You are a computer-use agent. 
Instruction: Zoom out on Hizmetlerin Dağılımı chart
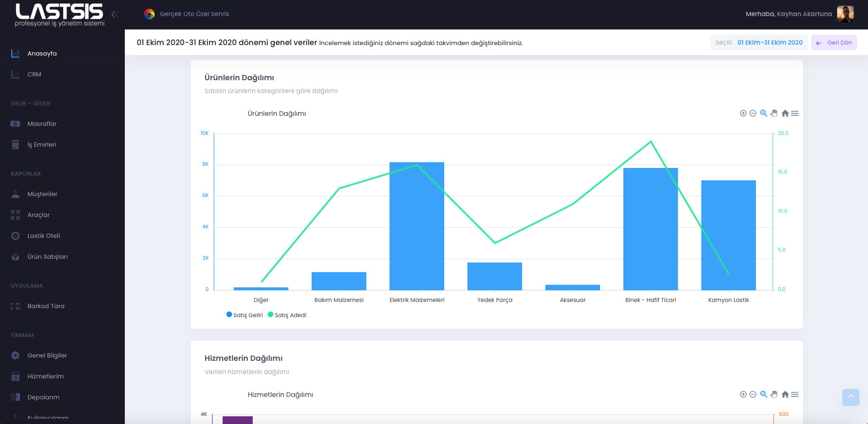753,394
